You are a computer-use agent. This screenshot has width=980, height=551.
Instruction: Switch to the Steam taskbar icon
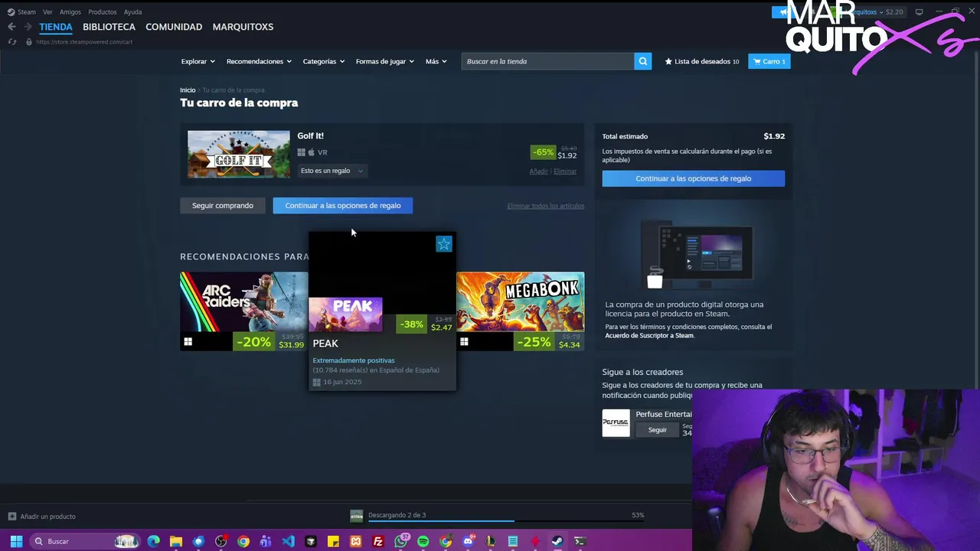point(557,541)
